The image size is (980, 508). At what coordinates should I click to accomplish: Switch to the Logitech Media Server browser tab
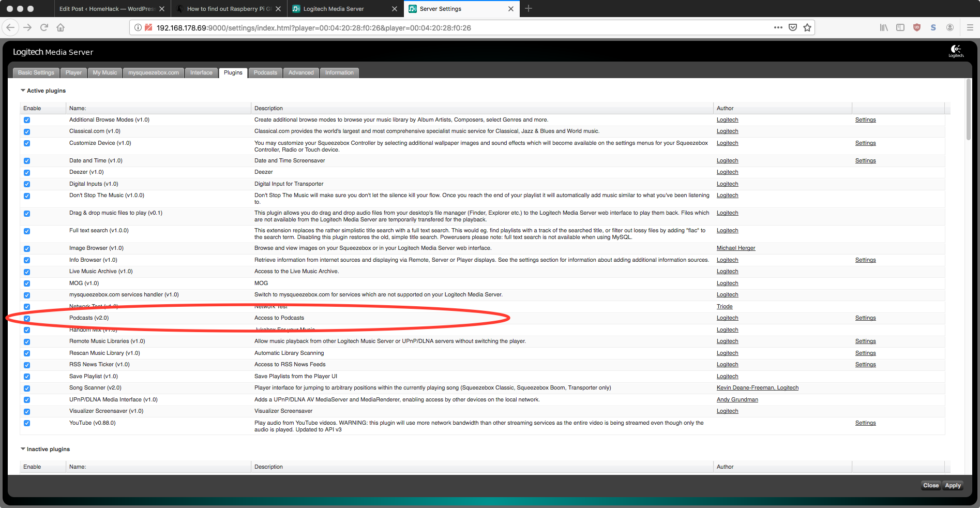click(x=345, y=9)
